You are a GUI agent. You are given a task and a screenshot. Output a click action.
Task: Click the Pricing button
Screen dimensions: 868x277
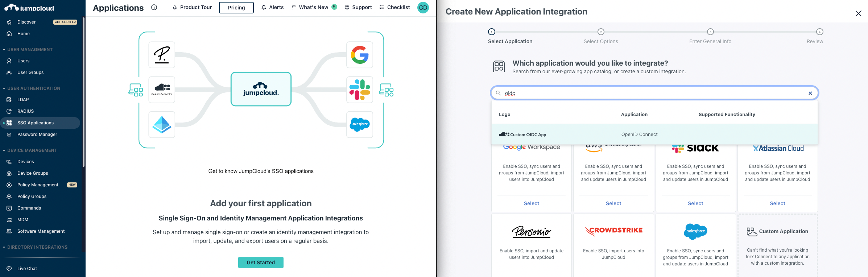[236, 7]
